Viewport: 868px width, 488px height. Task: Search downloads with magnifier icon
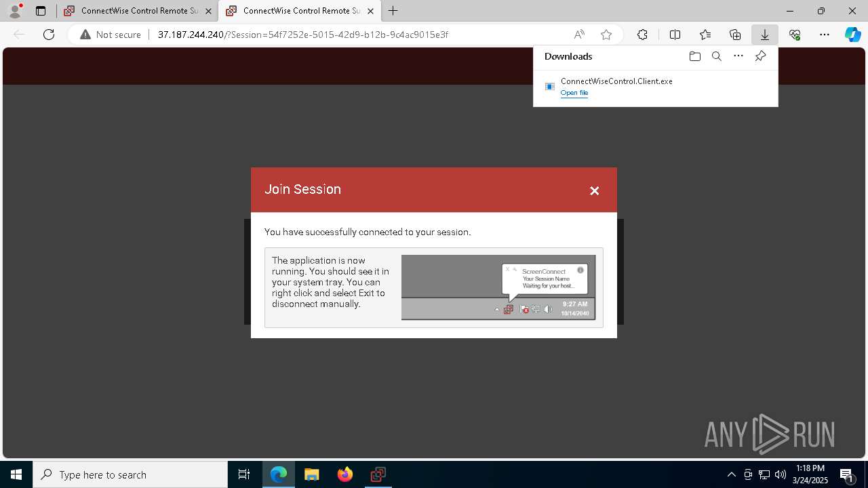(x=716, y=56)
